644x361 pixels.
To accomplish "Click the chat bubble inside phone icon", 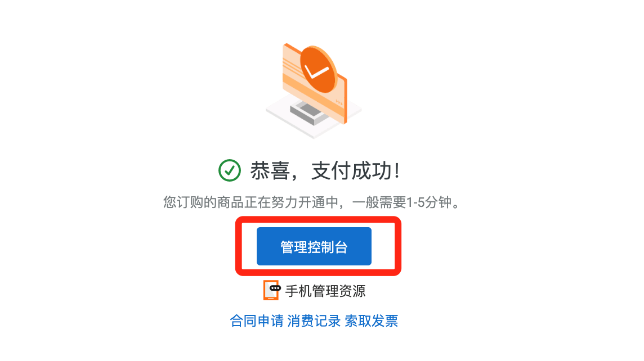I will 275,288.
